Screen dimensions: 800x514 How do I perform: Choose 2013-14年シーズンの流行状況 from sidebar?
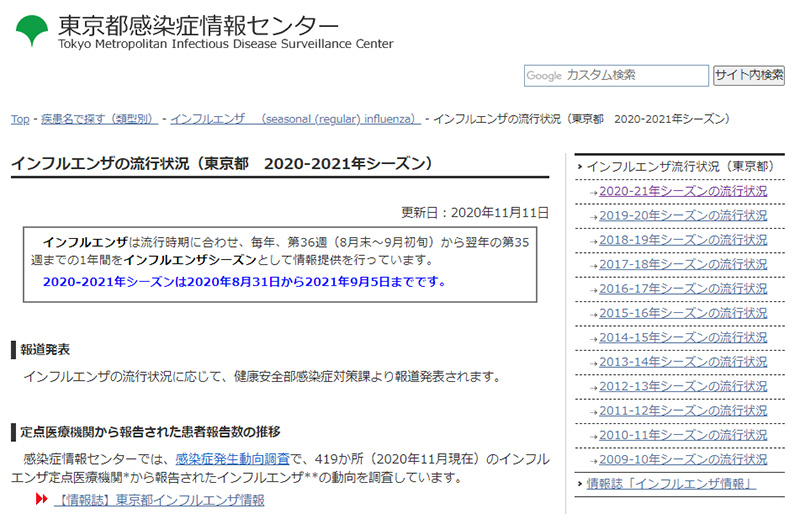point(683,362)
